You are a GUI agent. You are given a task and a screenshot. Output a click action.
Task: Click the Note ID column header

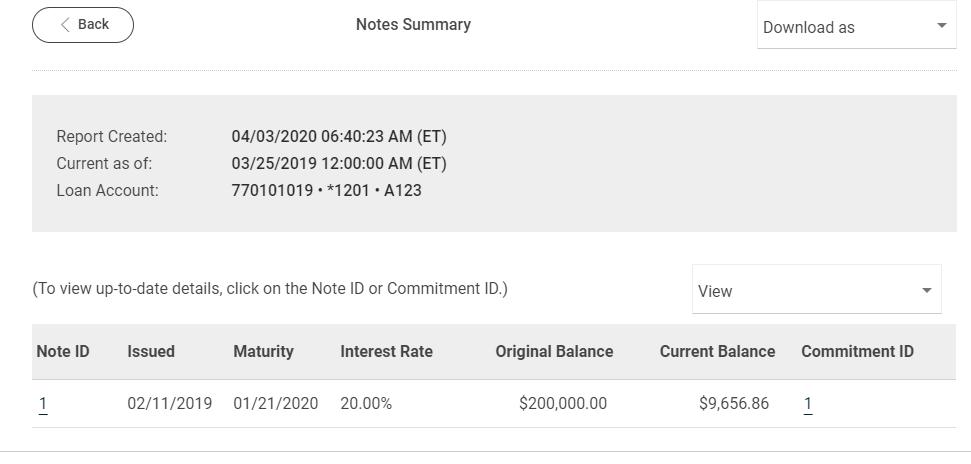63,352
